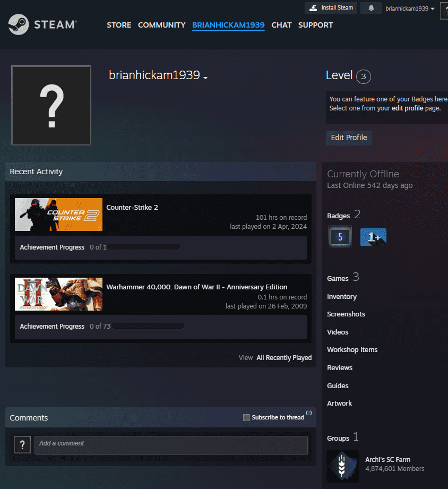Click the Years of Service badge icon
This screenshot has height=489, width=448.
(x=373, y=236)
